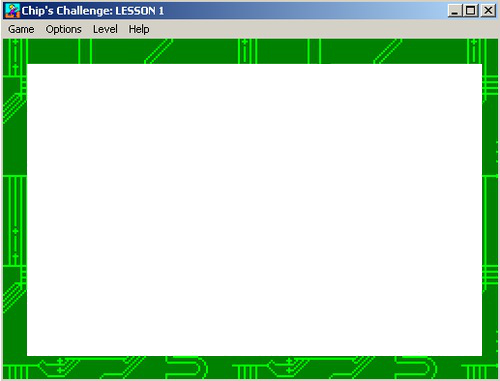Click the green circuit border below white area
The width and height of the screenshot is (500, 381).
(x=254, y=367)
